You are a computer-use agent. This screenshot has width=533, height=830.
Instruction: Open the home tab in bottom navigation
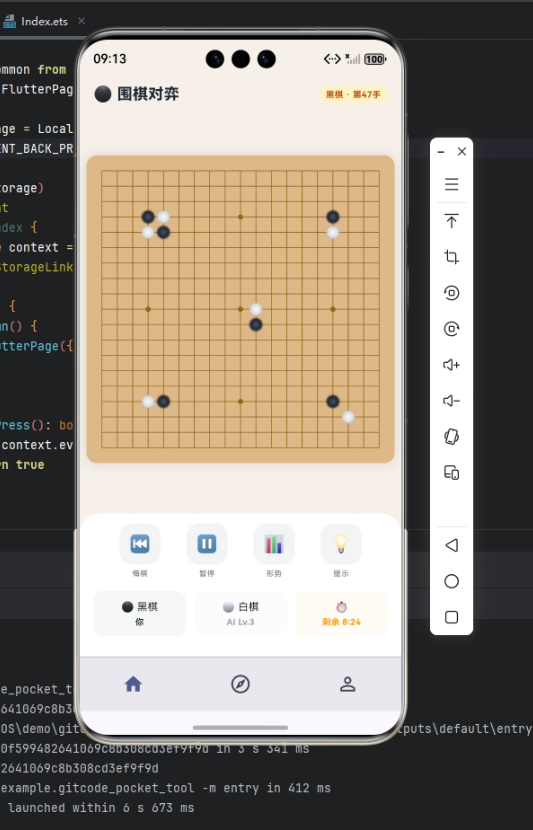click(133, 684)
